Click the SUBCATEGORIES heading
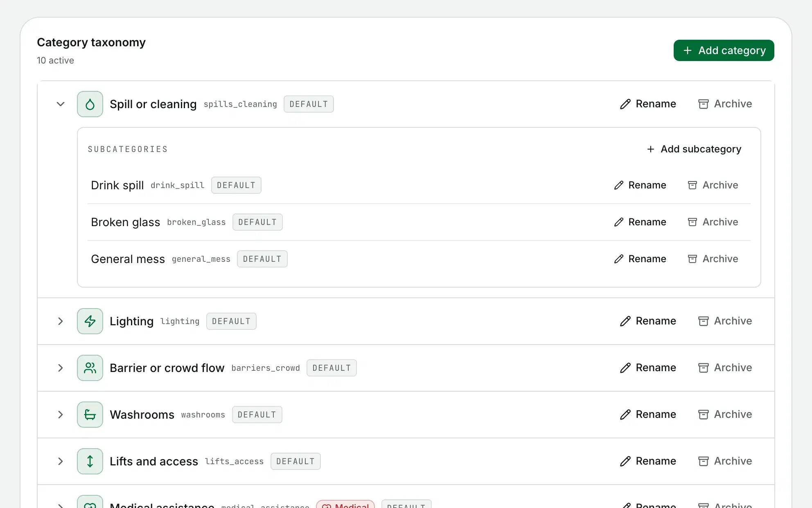The height and width of the screenshot is (508, 812). click(128, 149)
